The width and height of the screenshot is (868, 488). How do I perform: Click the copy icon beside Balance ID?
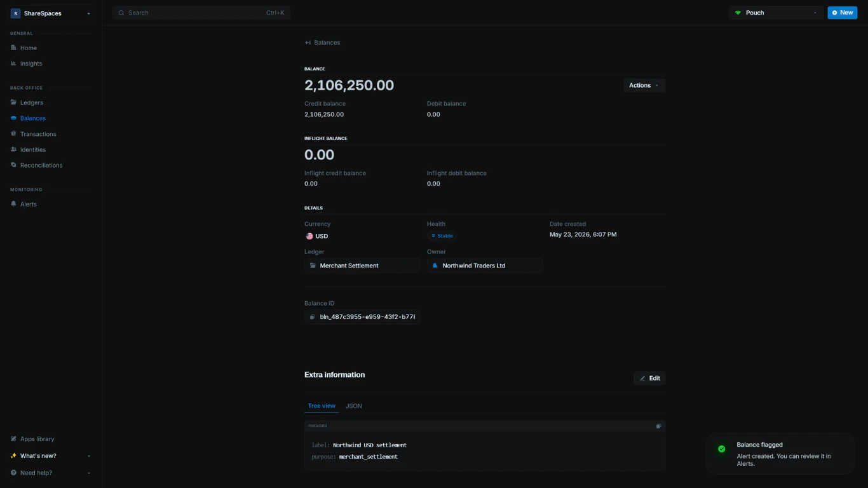coord(313,316)
